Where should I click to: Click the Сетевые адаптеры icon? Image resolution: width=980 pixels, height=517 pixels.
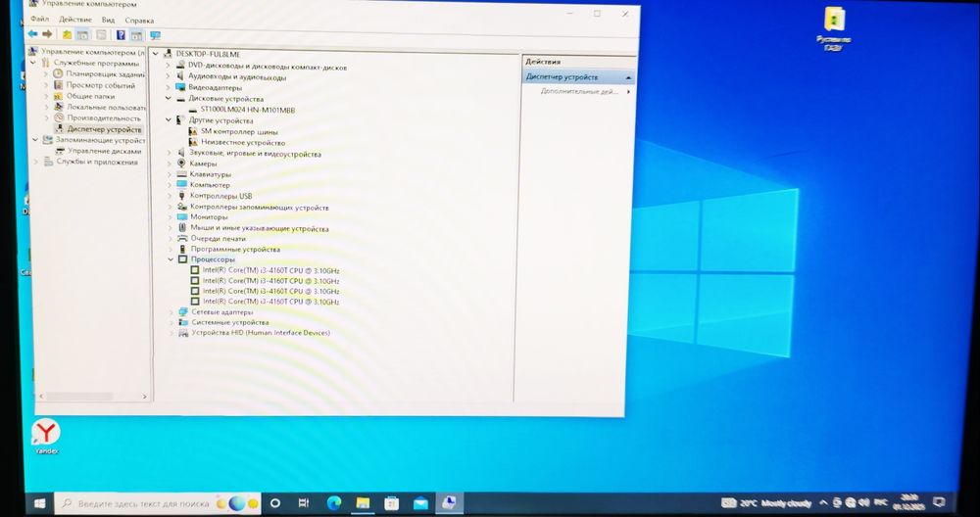183,311
